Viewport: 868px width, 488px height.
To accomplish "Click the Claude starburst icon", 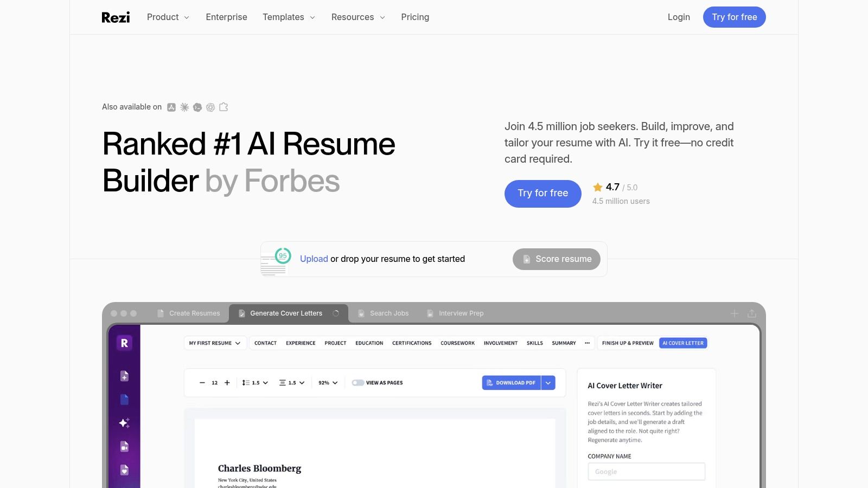I will click(184, 107).
